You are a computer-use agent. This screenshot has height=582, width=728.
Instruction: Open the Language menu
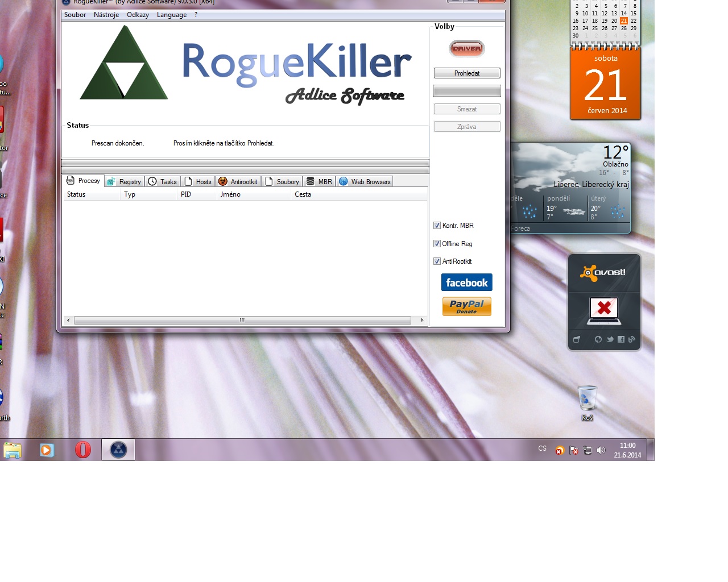pos(172,15)
